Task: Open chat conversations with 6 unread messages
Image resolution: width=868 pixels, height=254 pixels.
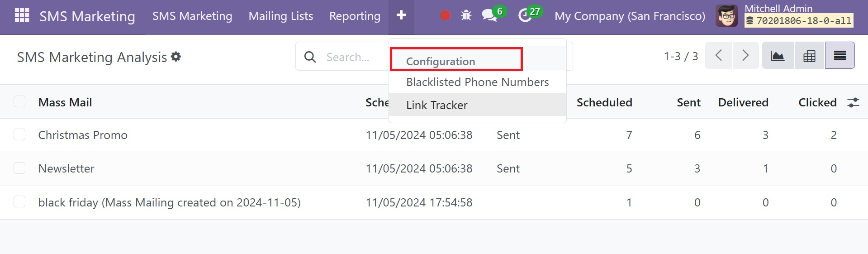Action: [x=492, y=15]
